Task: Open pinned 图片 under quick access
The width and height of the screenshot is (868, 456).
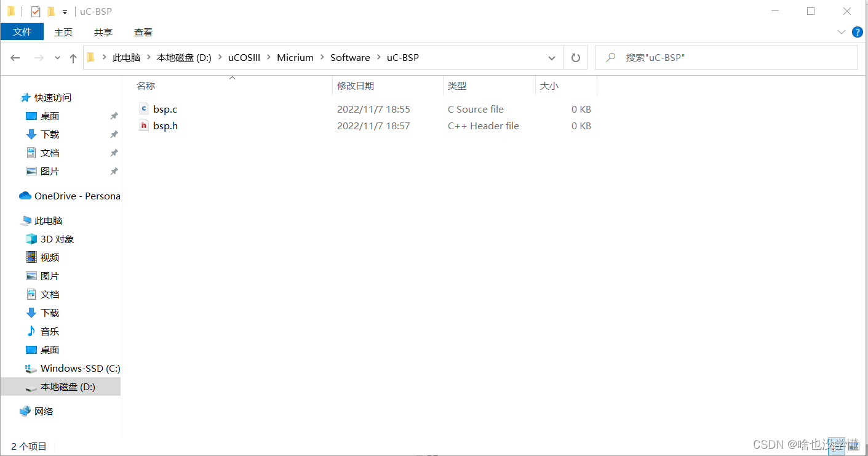Action: [50, 171]
